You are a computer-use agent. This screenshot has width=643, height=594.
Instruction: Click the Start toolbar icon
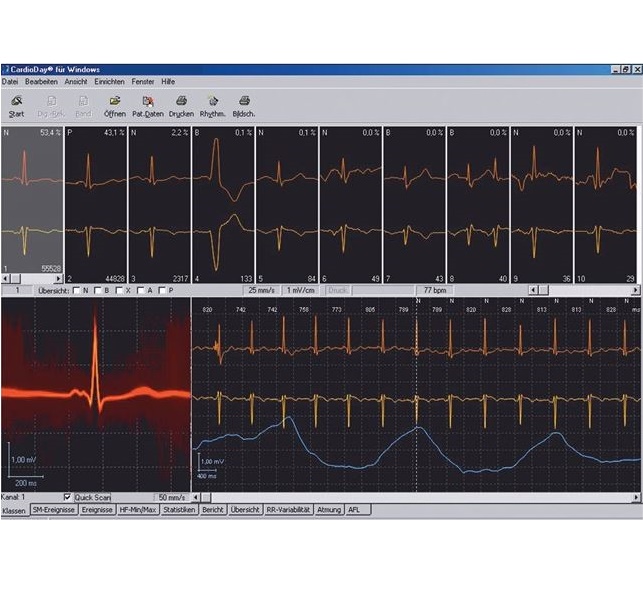(16, 106)
